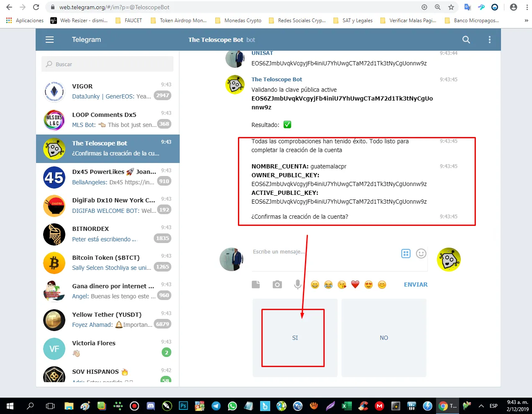Open Yellow Tether (YUSDT) chat
Image resolution: width=532 pixels, height=414 pixels.
pos(108,319)
